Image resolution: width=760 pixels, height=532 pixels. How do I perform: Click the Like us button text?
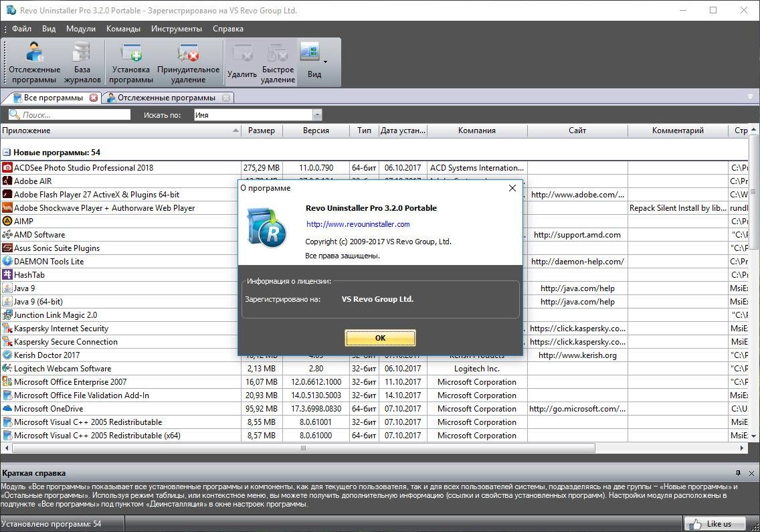719,524
